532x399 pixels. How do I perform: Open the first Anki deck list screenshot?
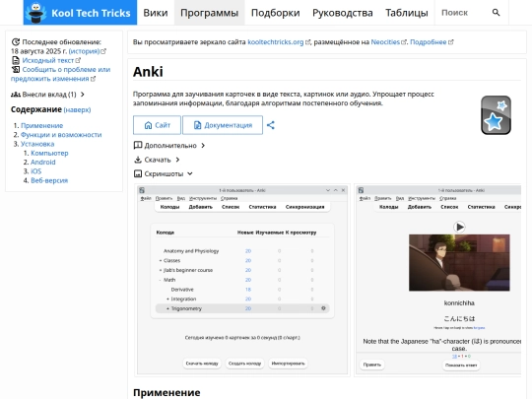point(242,280)
